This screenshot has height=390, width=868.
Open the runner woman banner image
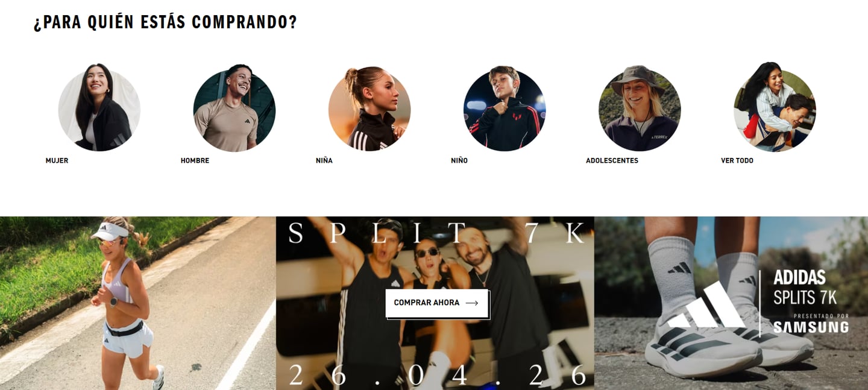coord(138,303)
